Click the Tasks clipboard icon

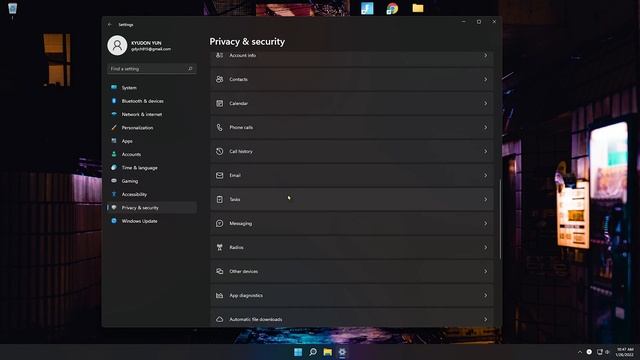(x=220, y=199)
